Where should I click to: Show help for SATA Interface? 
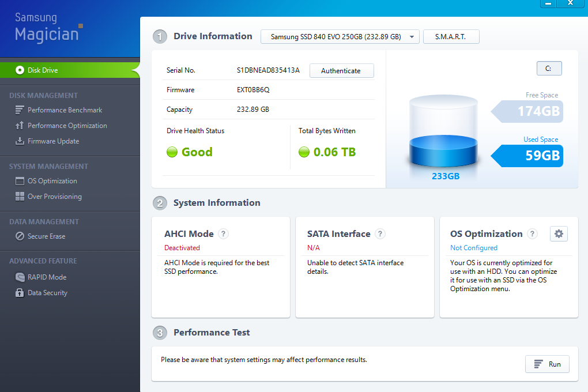[380, 234]
